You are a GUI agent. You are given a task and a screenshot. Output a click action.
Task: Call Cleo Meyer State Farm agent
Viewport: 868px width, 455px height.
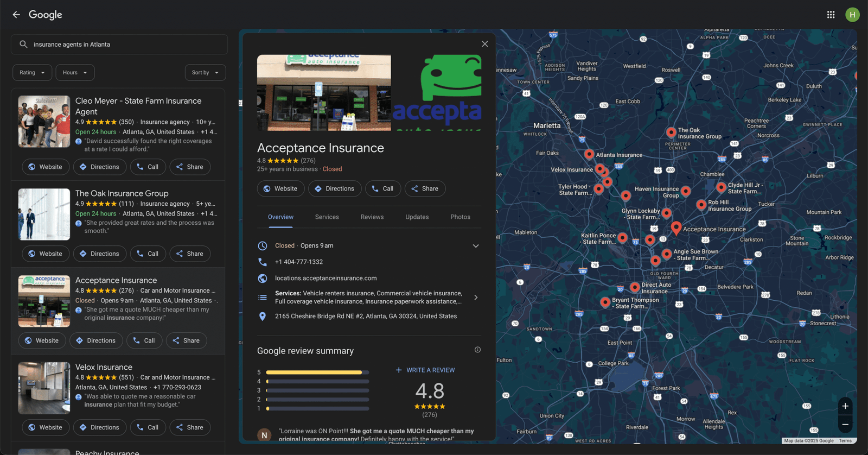[148, 167]
